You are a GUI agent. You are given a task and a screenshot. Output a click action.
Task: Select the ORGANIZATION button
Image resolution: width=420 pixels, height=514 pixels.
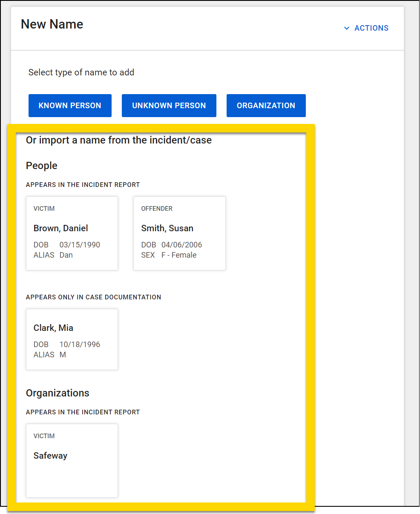266,105
